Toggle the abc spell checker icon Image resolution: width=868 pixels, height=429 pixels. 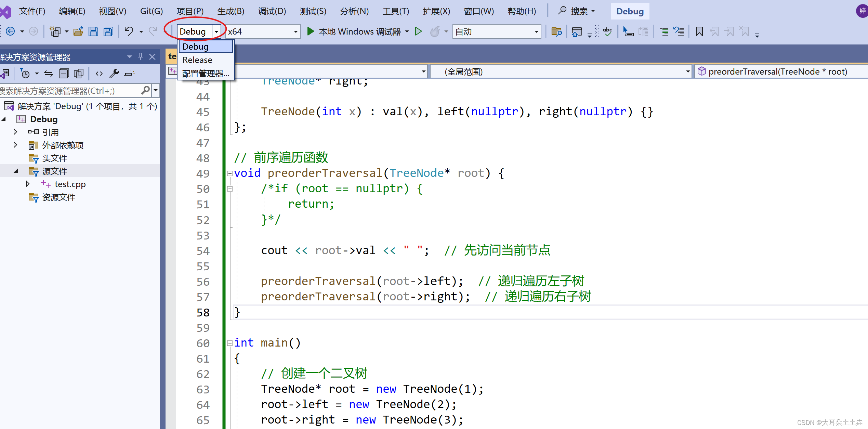[x=607, y=32]
